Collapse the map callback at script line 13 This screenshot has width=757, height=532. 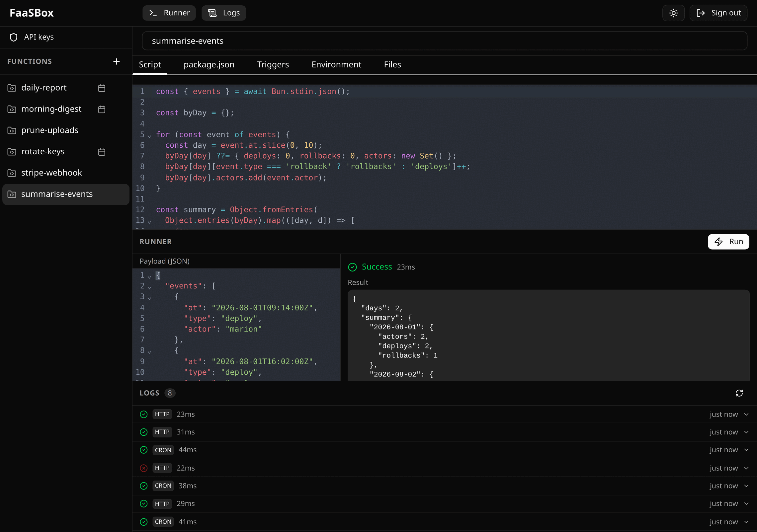click(149, 221)
